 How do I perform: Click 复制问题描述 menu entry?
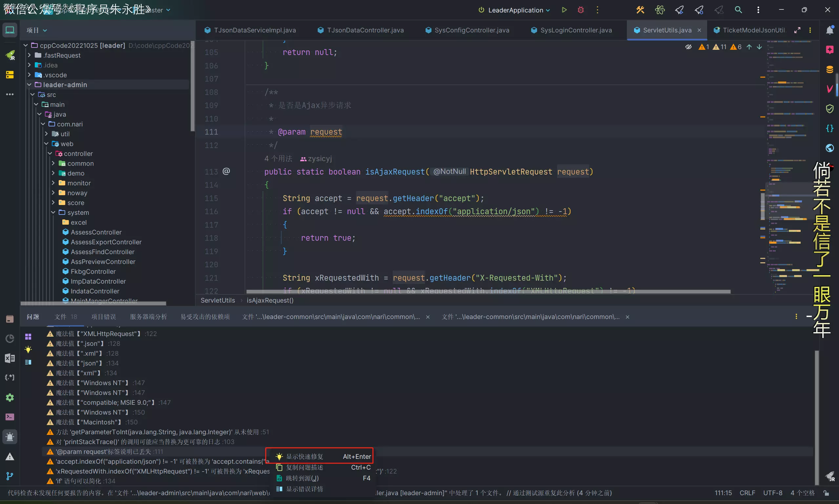(304, 467)
